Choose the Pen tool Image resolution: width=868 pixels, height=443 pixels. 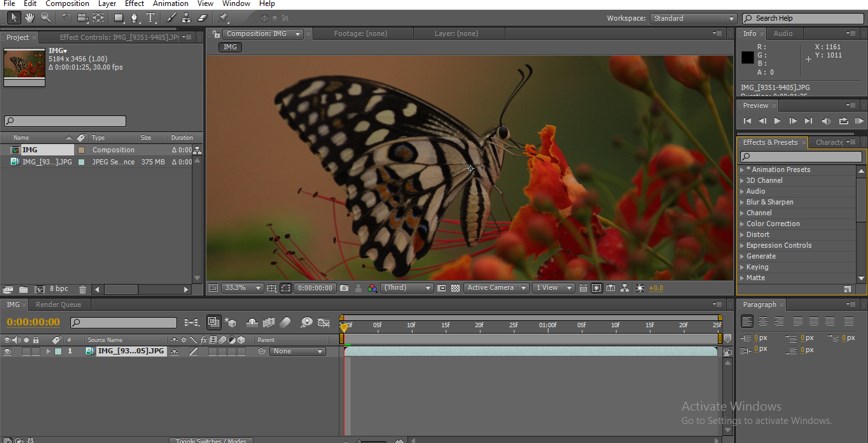pos(135,18)
